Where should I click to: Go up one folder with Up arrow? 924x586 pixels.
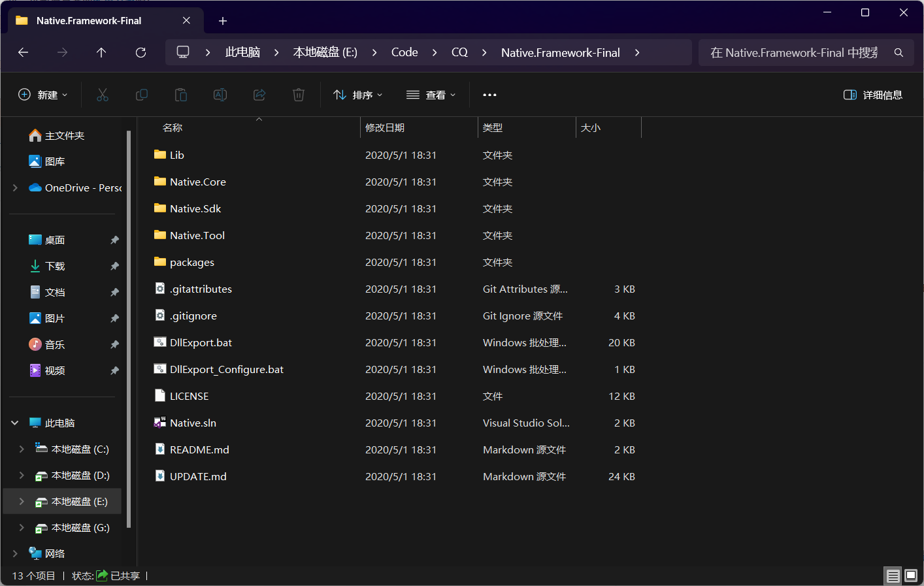(101, 52)
